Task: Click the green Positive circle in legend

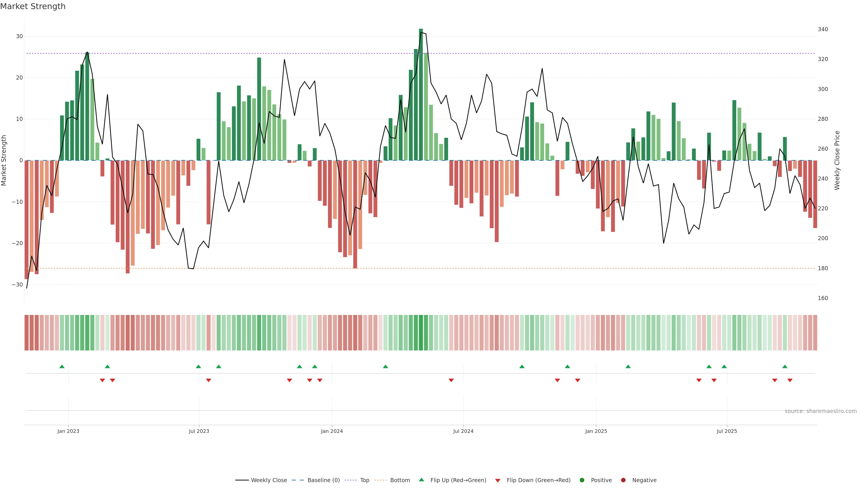Action: tap(582, 480)
